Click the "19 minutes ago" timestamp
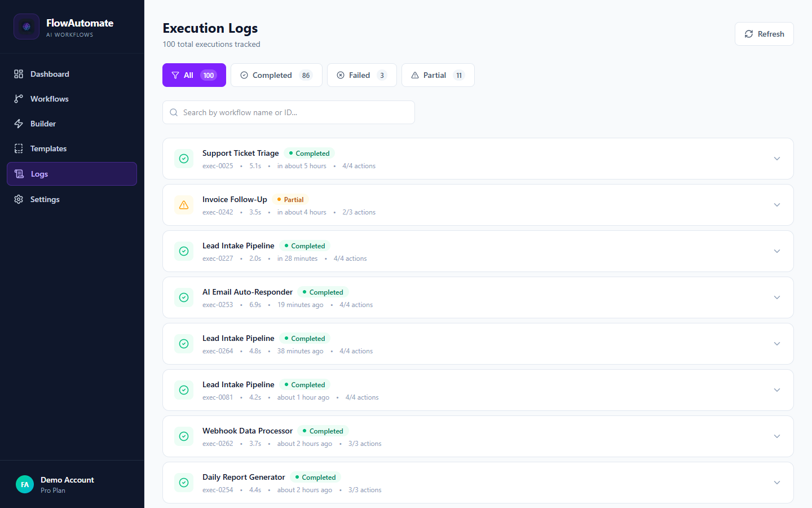The height and width of the screenshot is (508, 812). (x=301, y=305)
